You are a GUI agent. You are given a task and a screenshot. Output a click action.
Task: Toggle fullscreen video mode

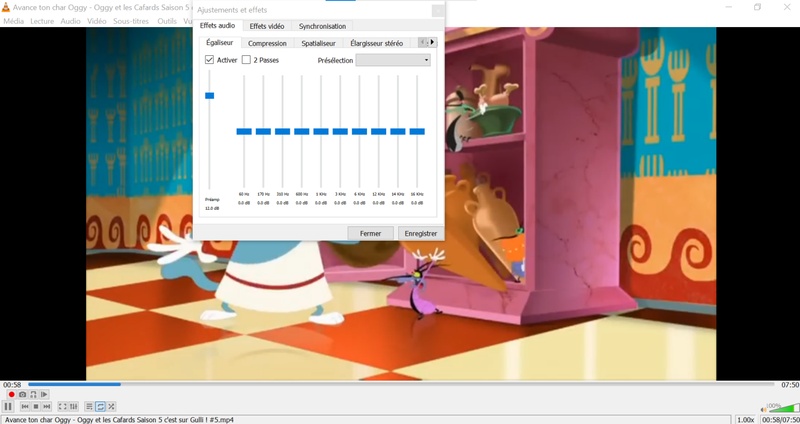pyautogui.click(x=62, y=406)
